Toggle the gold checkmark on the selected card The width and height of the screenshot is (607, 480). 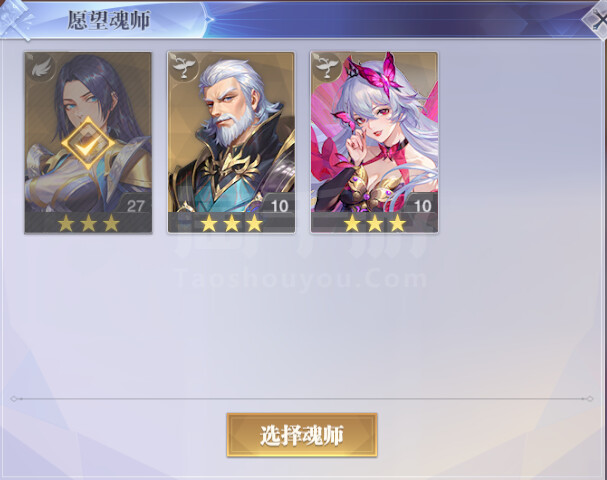[88, 144]
